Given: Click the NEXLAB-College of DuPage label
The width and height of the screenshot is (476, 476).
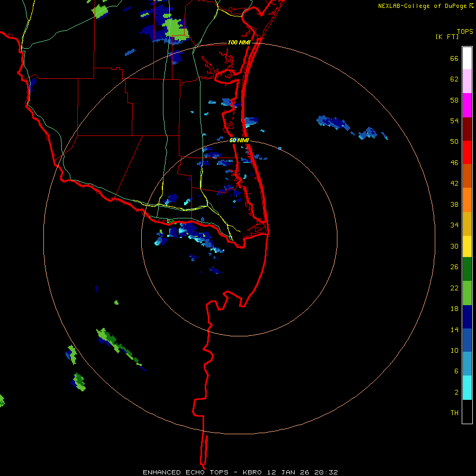Looking at the screenshot, I should [422, 6].
